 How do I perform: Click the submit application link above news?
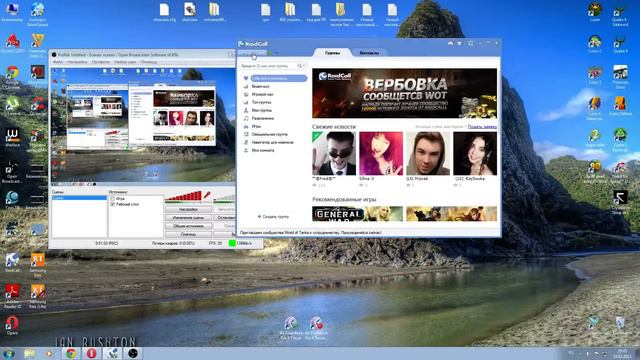click(x=482, y=127)
